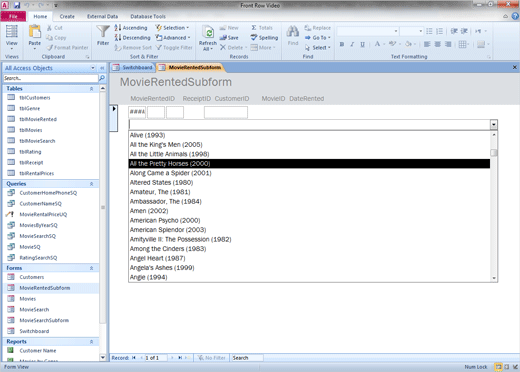Open the Go To dropdown
This screenshot has width=520, height=372.
click(317, 38)
